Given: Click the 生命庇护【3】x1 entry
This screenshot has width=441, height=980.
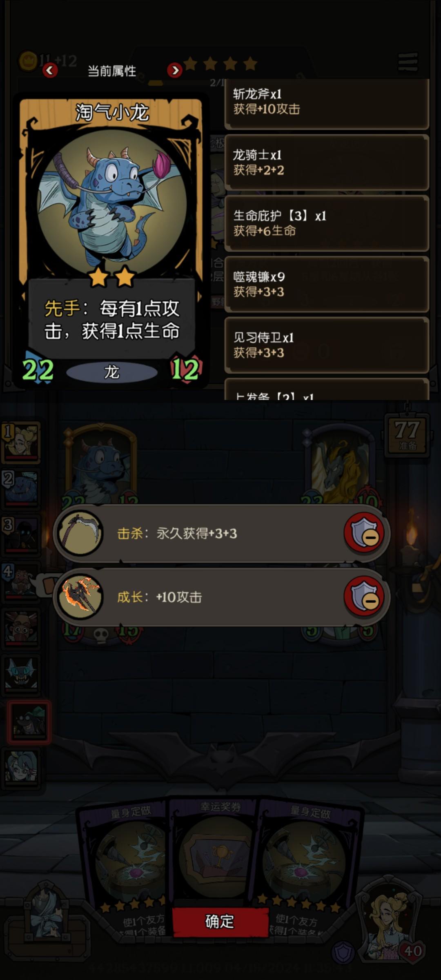Looking at the screenshot, I should click(x=327, y=223).
